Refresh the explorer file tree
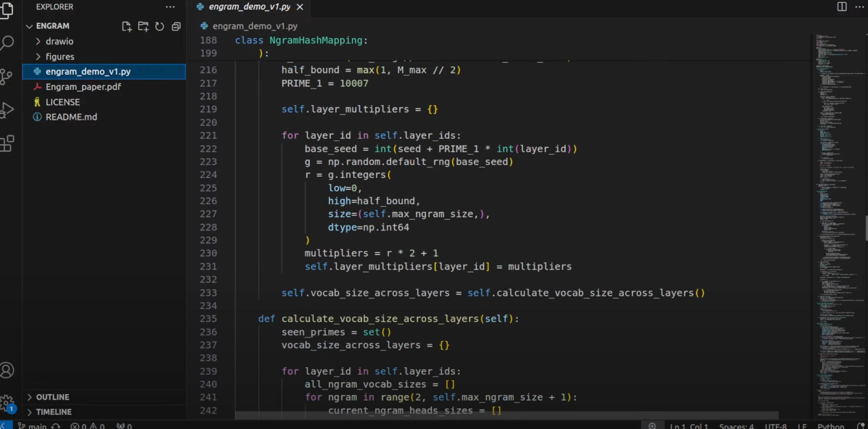Viewport: 868px width, 429px height. 159,26
